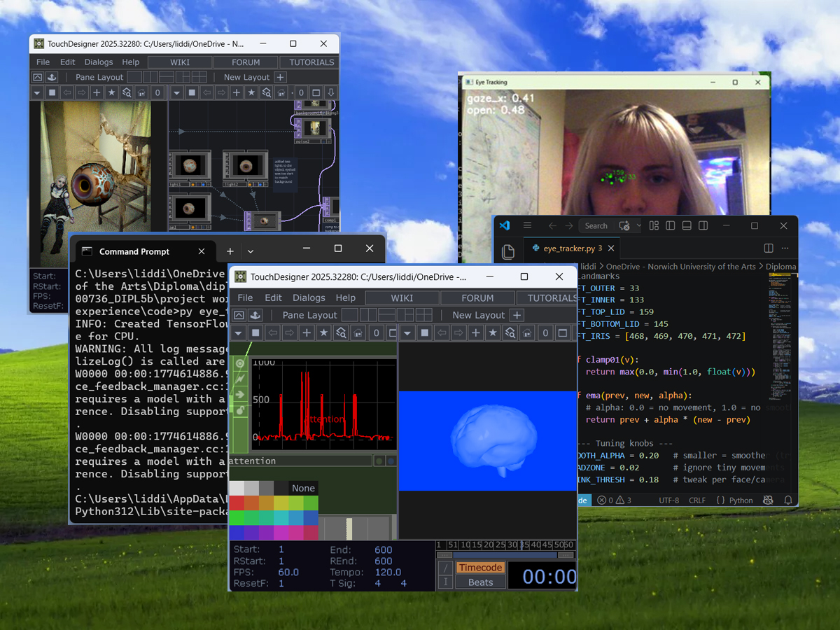This screenshot has width=840, height=630.
Task: Open operator search in attention graph pane
Action: click(341, 333)
